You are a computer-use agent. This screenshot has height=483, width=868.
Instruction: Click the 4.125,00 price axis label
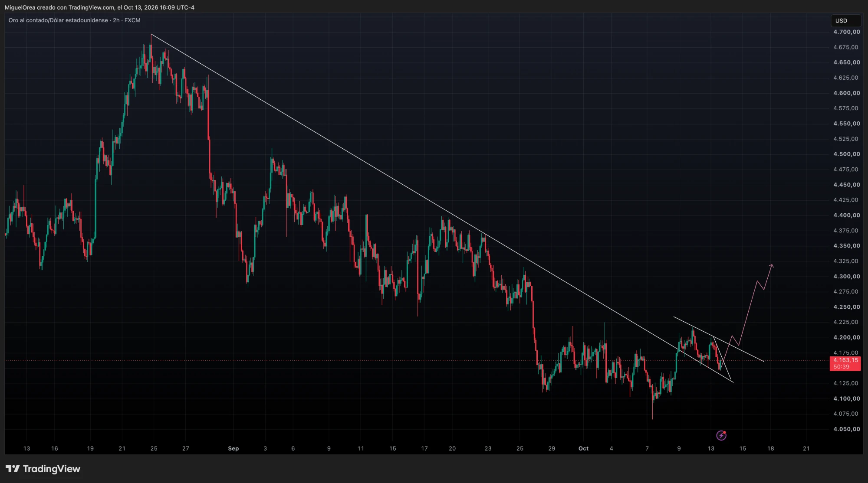(x=845, y=383)
